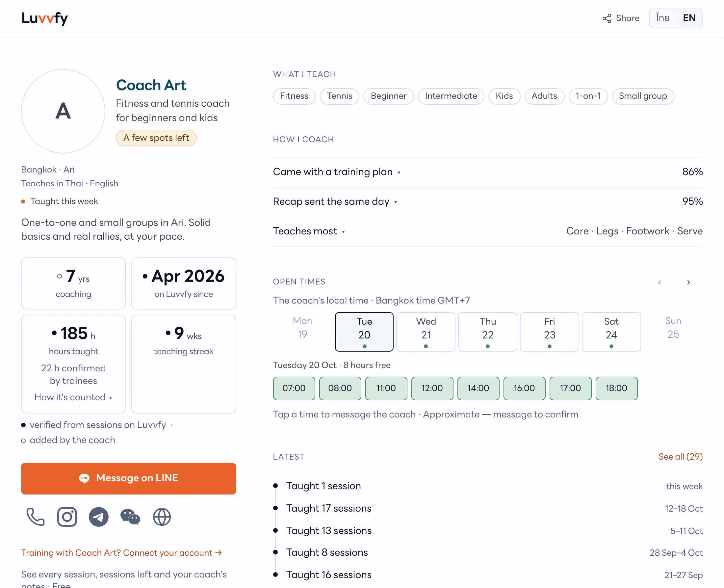Viewport: 724px width, 588px height.
Task: Expand Came with a training plan details
Action: coord(488,172)
